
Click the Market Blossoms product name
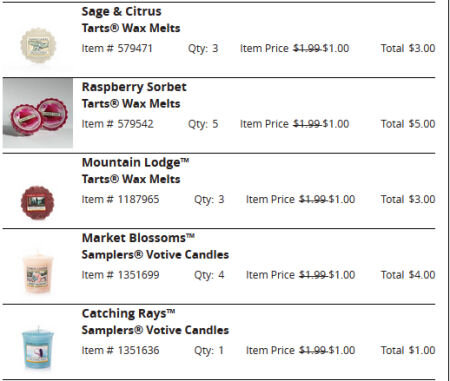click(138, 238)
